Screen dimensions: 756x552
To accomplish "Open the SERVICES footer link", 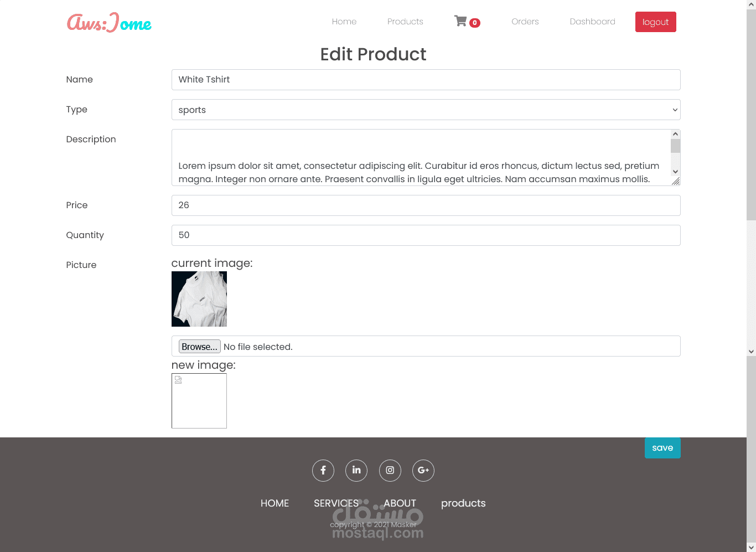I will click(336, 503).
